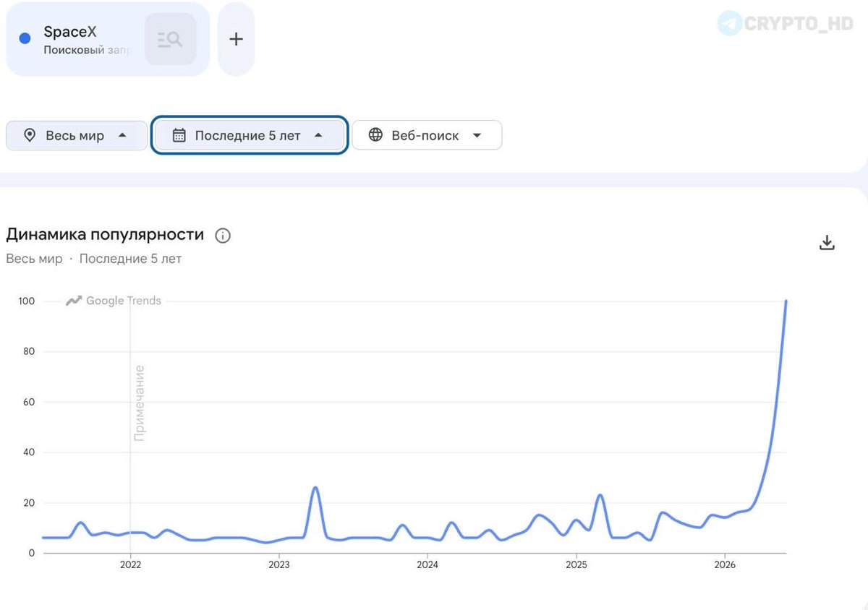Click the 2023 spike on the trend line
This screenshot has height=610, width=868.
tap(315, 488)
